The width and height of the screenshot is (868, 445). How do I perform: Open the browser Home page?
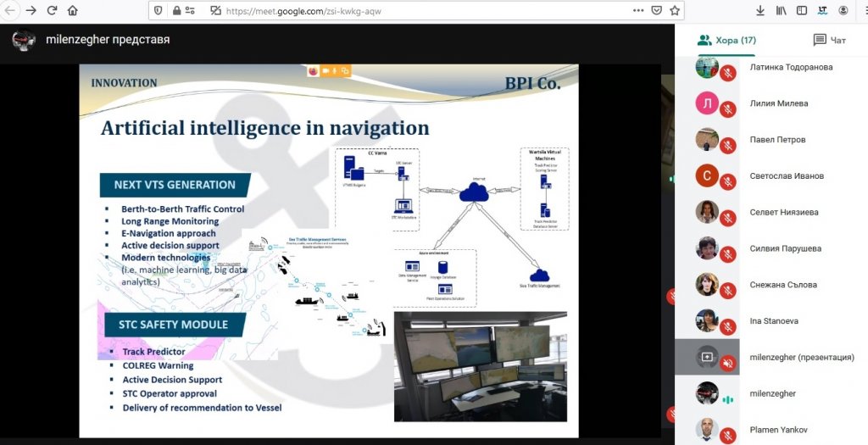click(x=73, y=10)
